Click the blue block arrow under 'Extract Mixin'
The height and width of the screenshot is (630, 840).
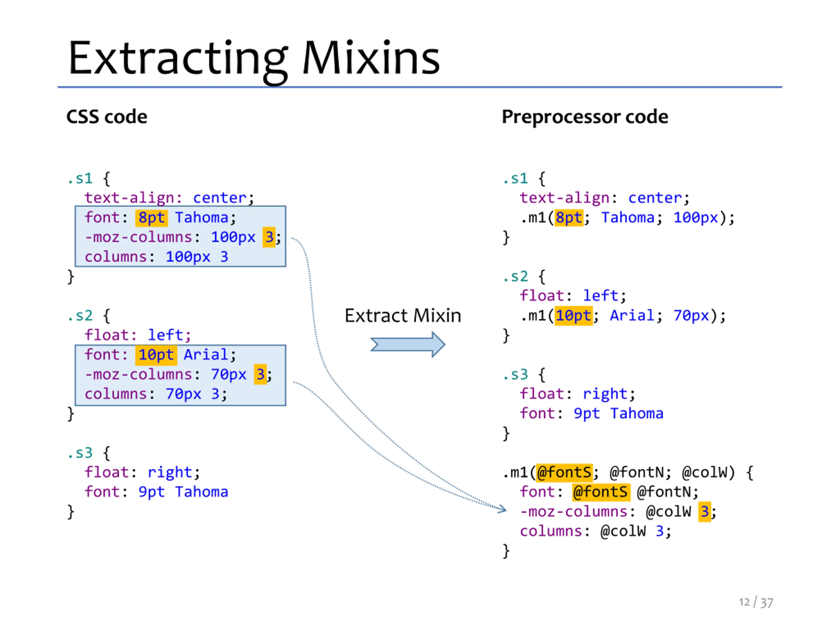pos(408,345)
